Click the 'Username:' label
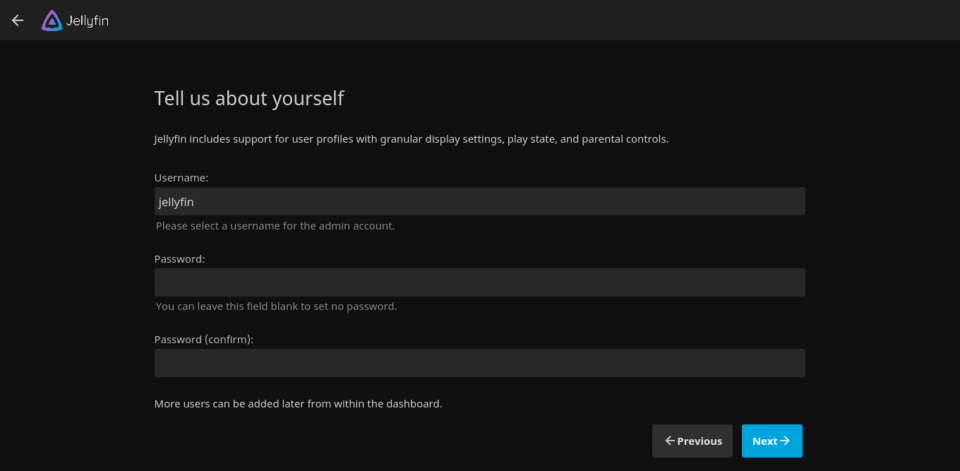The width and height of the screenshot is (960, 471). tap(181, 178)
